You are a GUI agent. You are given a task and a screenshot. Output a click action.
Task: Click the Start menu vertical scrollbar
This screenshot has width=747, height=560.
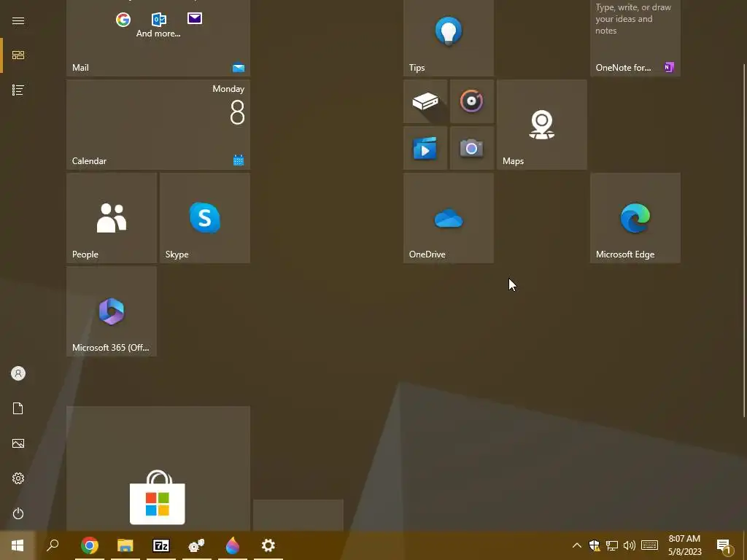click(744, 241)
